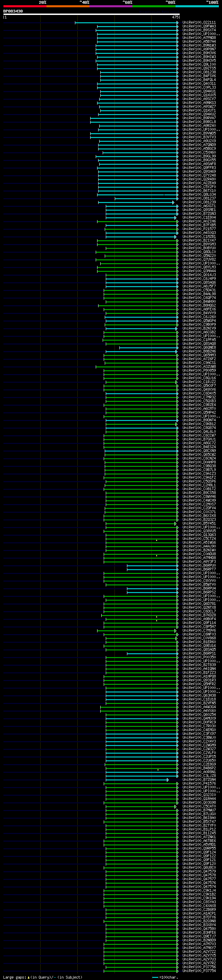Select UniRef100_C2DFV4 label
Image resolution: width=222 pixels, height=980 pixels.
(199, 508)
